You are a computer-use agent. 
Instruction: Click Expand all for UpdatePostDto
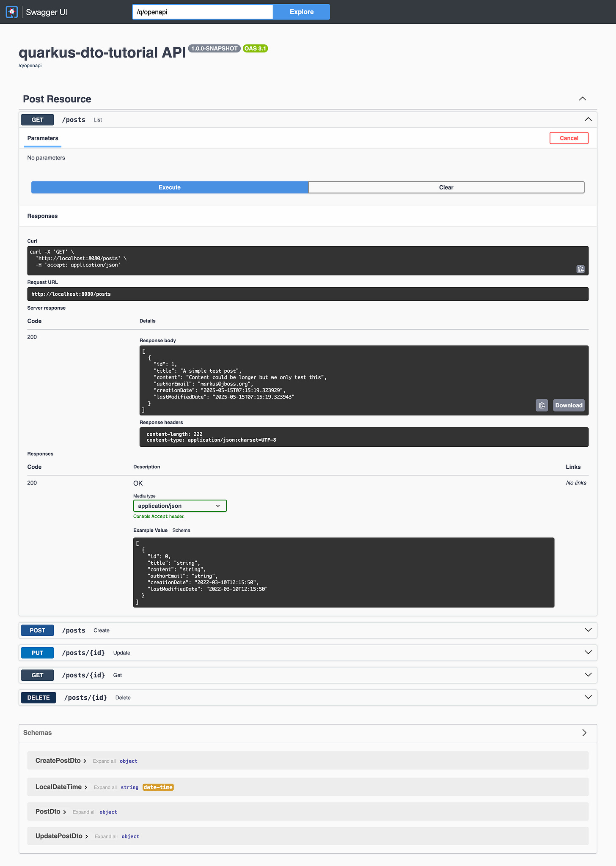[106, 836]
